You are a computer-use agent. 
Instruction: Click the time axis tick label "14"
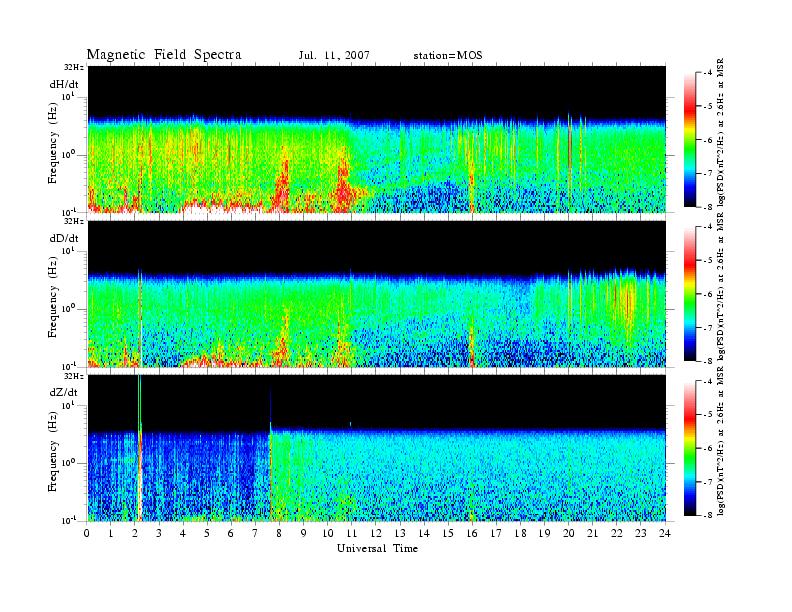click(x=424, y=533)
